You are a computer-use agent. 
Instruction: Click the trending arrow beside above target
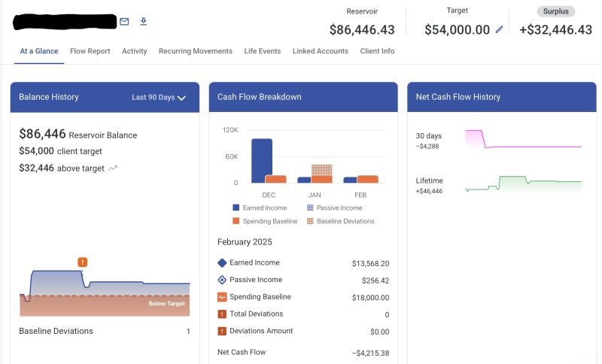click(x=112, y=168)
